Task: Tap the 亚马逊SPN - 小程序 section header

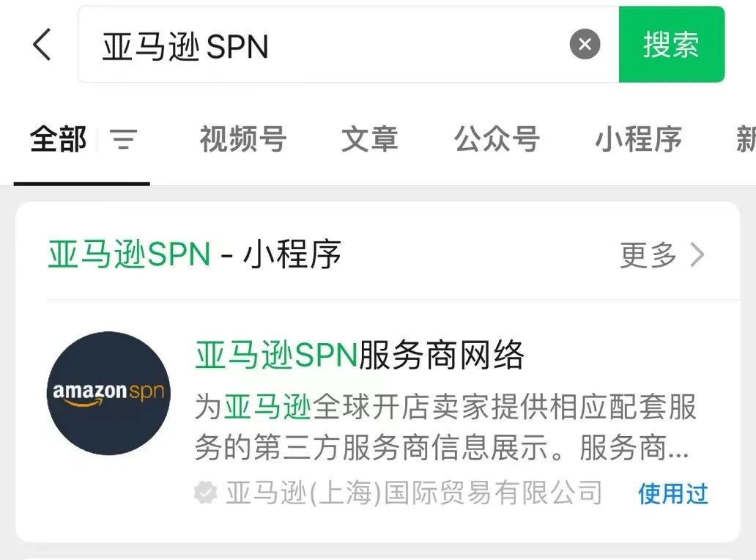Action: point(194,254)
